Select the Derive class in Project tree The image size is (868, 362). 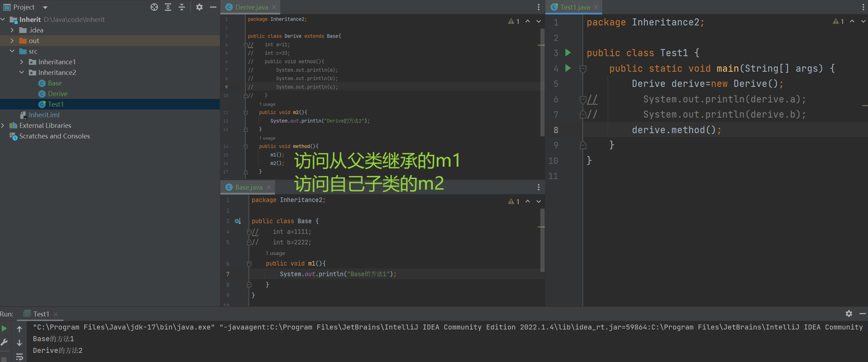[x=56, y=94]
